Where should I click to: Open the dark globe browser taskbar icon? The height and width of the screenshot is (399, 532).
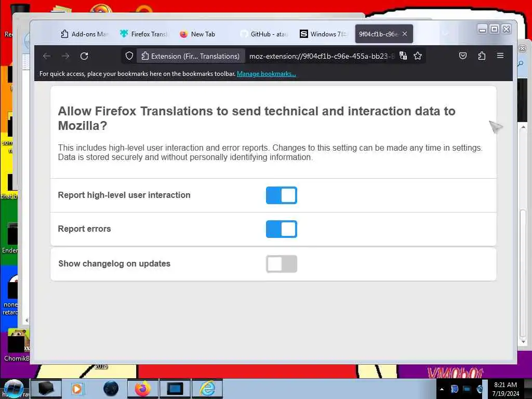pos(111,389)
